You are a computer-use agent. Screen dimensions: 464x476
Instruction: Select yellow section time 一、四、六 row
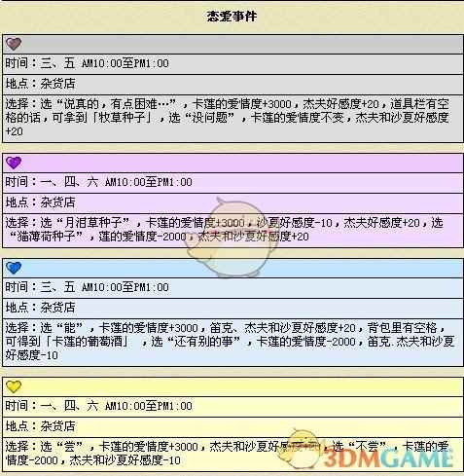coord(232,406)
